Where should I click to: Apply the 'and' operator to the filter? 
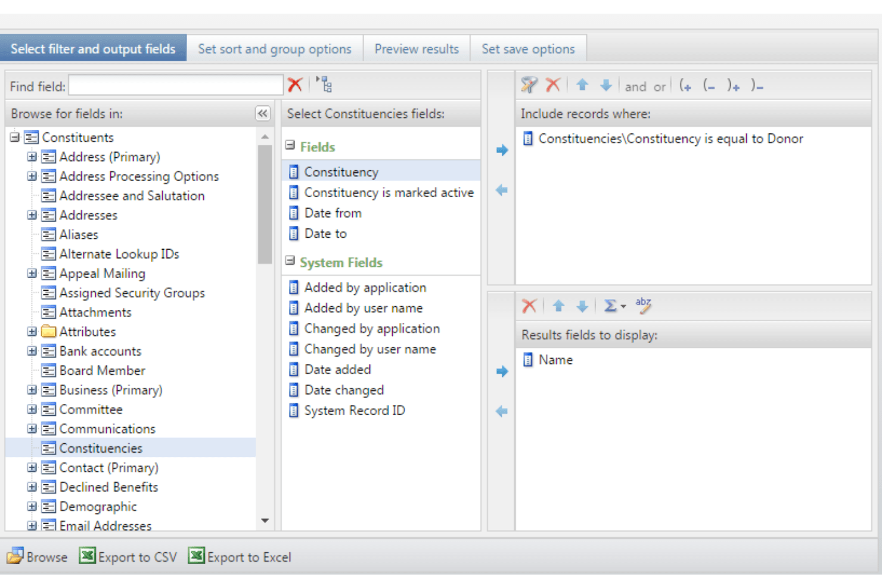tap(635, 86)
